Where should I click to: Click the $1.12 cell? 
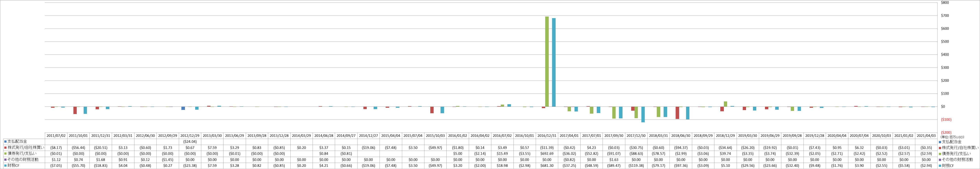pos(56,160)
